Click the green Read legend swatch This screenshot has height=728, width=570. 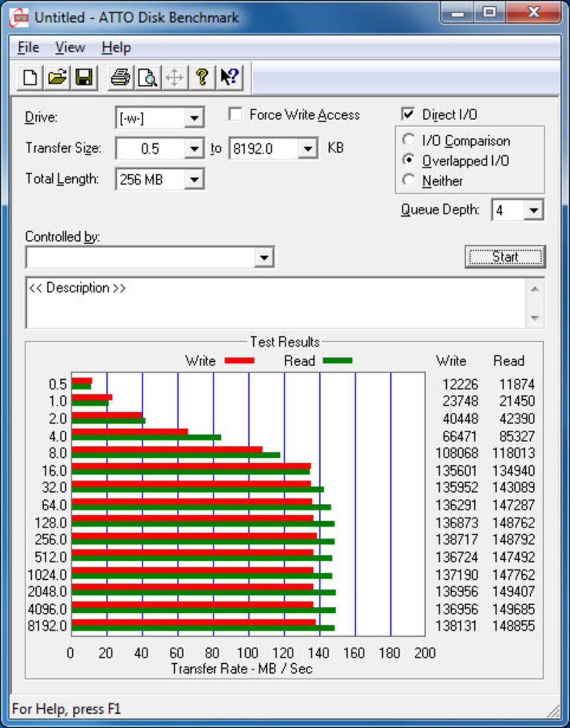point(338,361)
